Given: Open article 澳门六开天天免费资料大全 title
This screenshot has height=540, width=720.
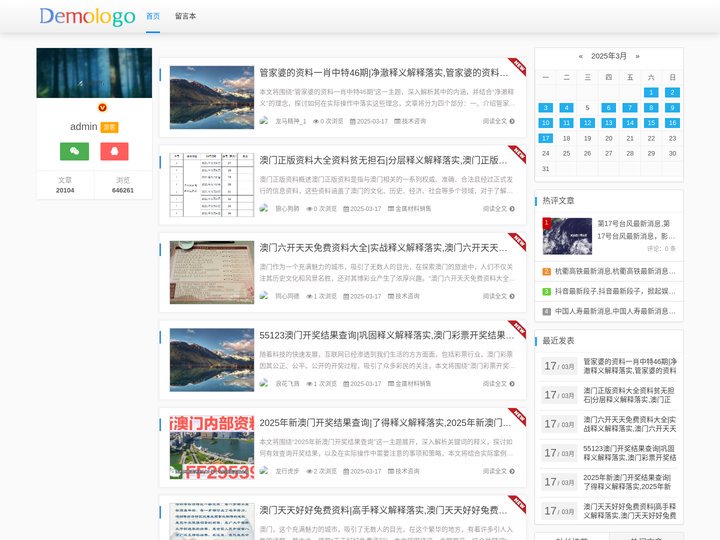Looking at the screenshot, I should [383, 248].
